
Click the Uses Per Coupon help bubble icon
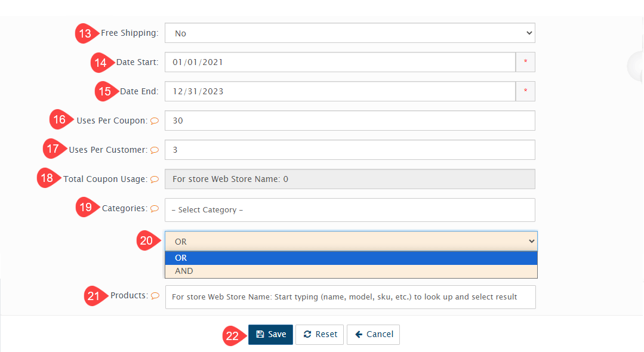[155, 121]
